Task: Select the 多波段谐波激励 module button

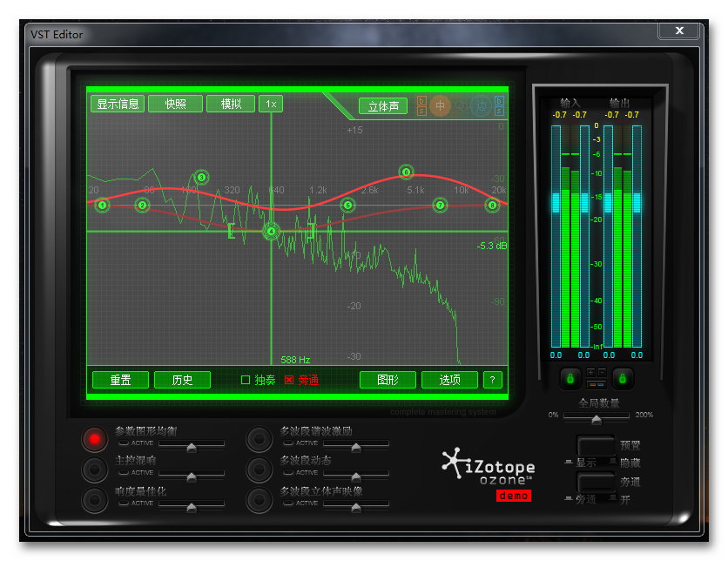Action: [260, 439]
